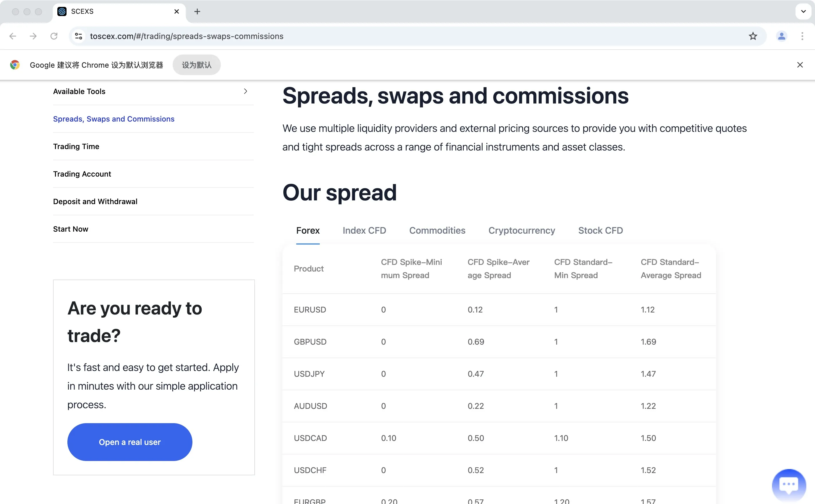Open the Chrome three-dot menu icon
815x504 pixels.
pyautogui.click(x=802, y=36)
